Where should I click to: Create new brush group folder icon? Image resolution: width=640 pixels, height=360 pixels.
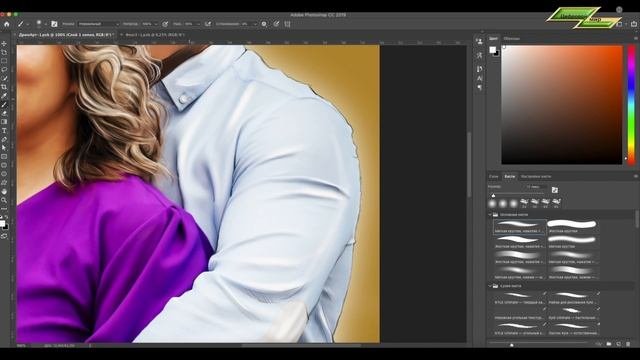point(609,344)
